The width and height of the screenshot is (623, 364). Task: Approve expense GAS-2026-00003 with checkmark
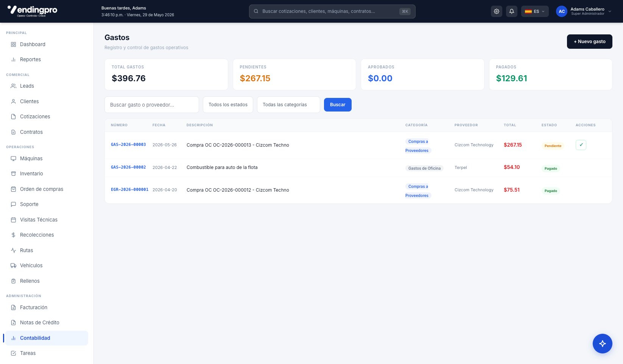pyautogui.click(x=581, y=145)
